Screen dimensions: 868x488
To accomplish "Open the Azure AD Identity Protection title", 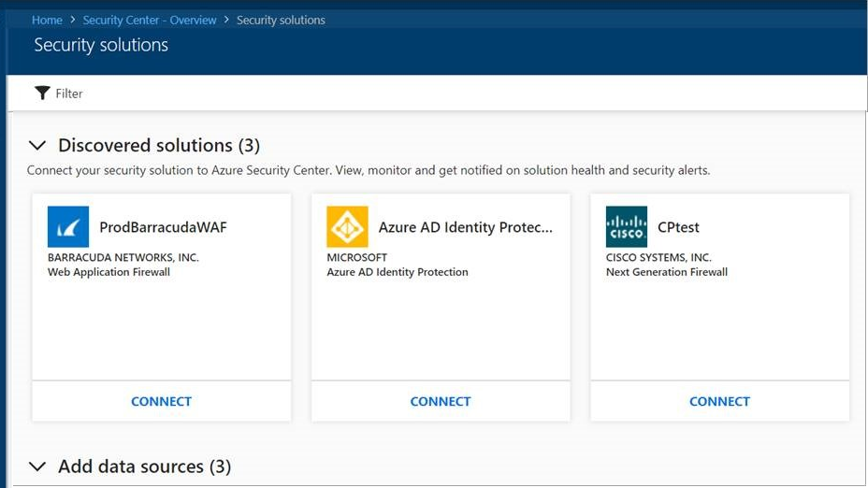I will 466,227.
